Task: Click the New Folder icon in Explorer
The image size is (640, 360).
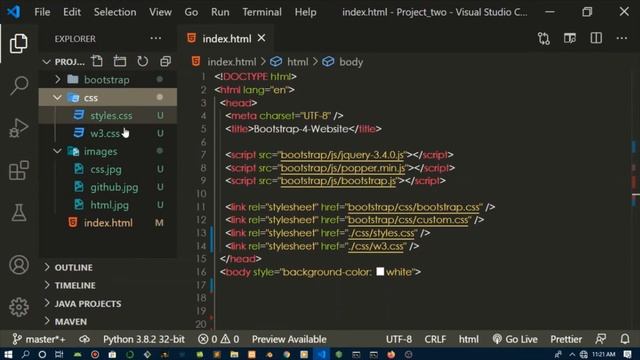Action: [120, 61]
